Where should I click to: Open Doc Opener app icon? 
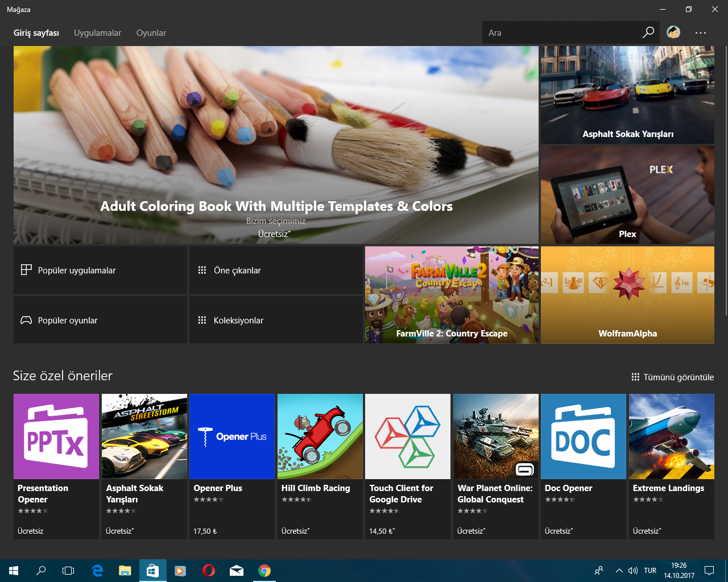pyautogui.click(x=584, y=436)
